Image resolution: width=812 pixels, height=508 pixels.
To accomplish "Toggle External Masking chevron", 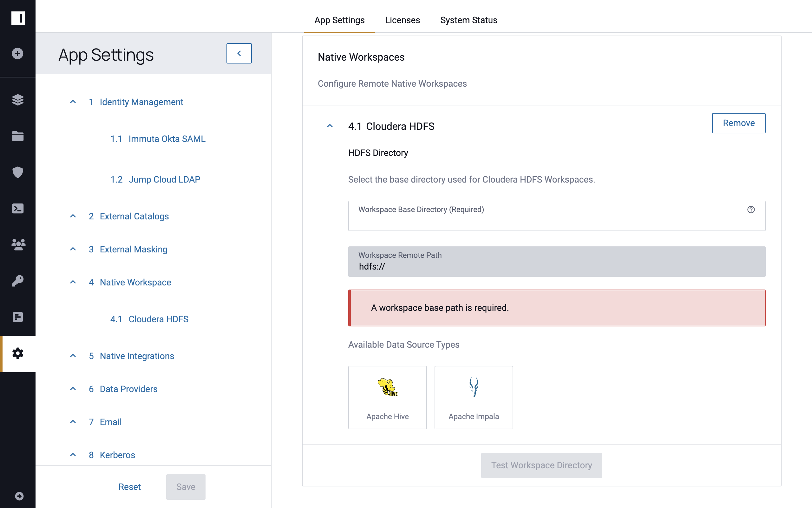I will (x=73, y=249).
